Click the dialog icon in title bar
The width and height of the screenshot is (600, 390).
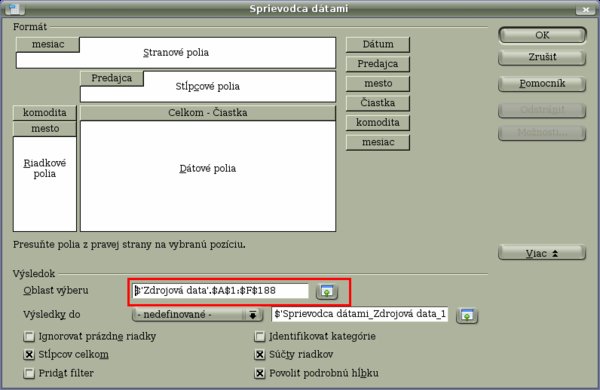tap(13, 8)
